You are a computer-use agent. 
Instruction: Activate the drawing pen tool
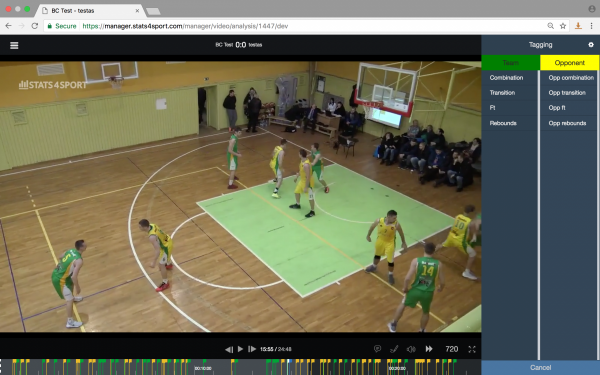[x=394, y=349]
